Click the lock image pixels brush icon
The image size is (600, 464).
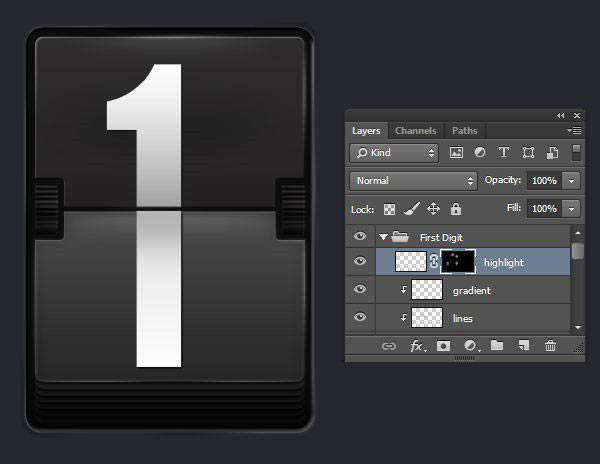pyautogui.click(x=411, y=209)
